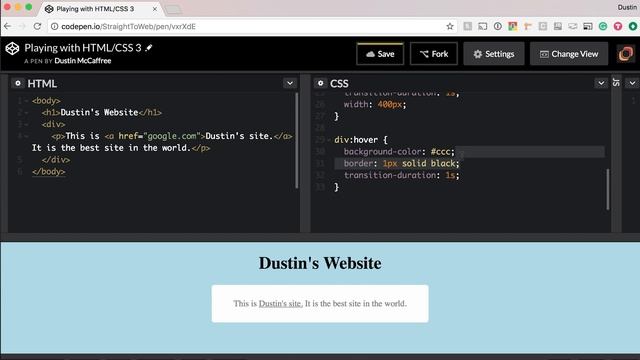
Task: Click the first gray square extension icon
Action: coord(467,27)
